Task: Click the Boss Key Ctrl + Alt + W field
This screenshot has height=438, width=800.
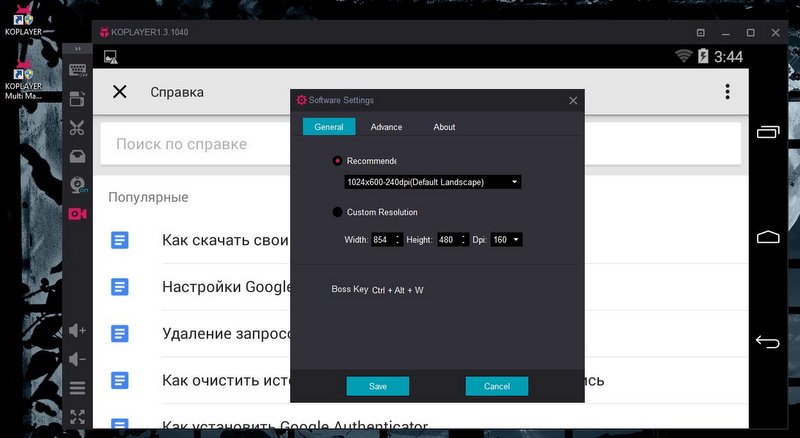Action: [x=397, y=290]
